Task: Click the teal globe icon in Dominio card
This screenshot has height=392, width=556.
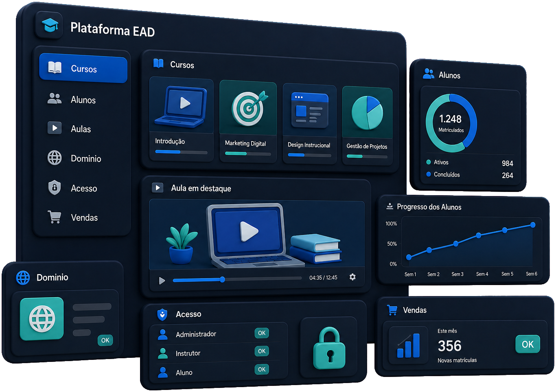Action: (42, 318)
